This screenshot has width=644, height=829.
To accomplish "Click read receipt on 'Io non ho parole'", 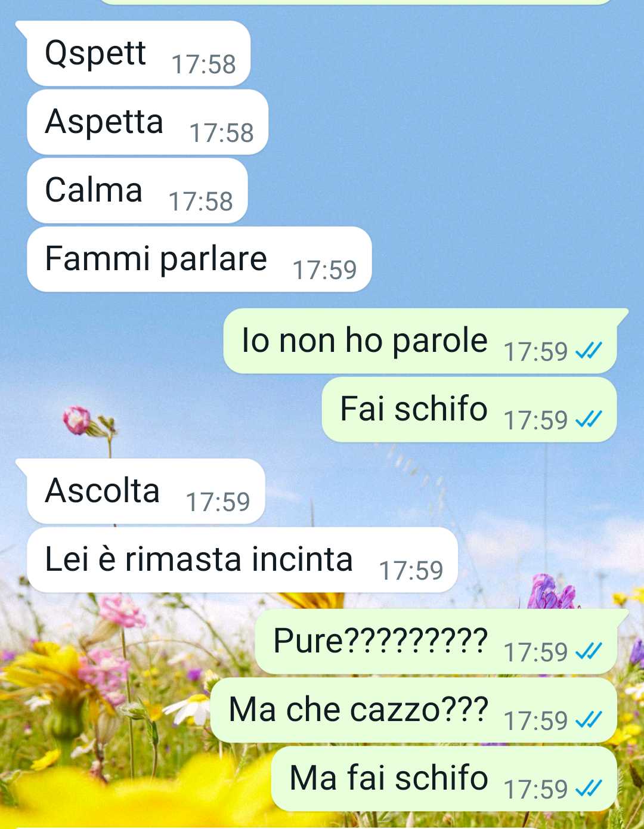I will [588, 351].
